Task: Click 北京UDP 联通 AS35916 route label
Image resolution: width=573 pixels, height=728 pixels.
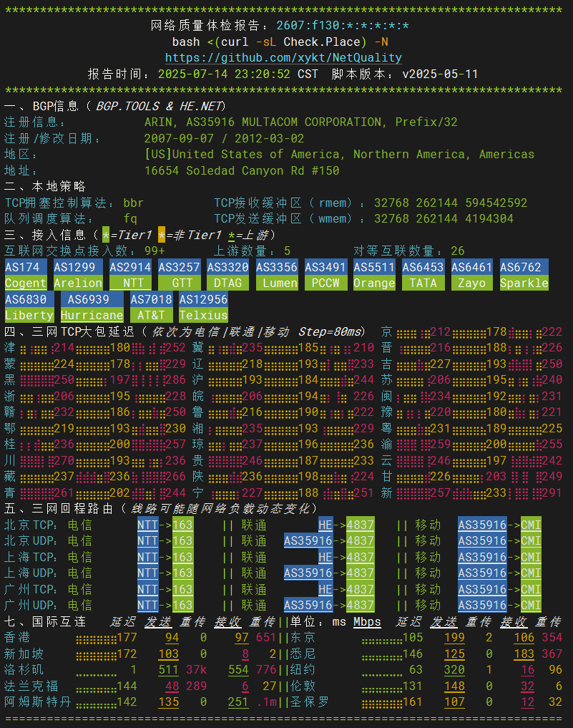Action: click(308, 541)
